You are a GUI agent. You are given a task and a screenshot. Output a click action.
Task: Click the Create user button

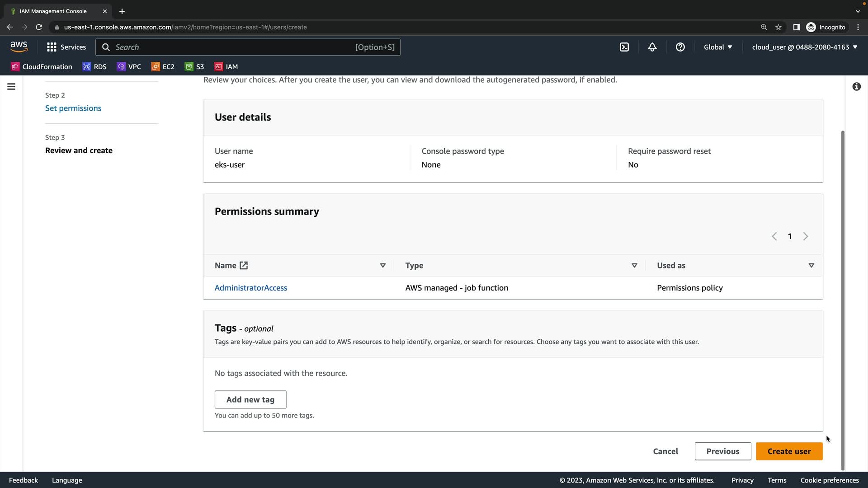coord(789,451)
